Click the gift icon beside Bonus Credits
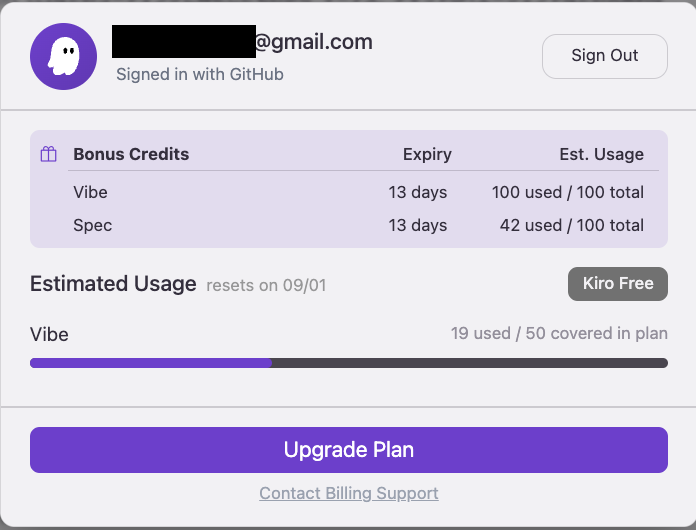This screenshot has width=696, height=530. click(48, 154)
